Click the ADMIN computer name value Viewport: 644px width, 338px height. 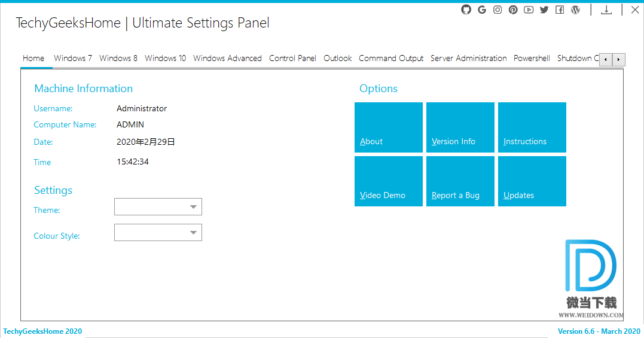130,124
